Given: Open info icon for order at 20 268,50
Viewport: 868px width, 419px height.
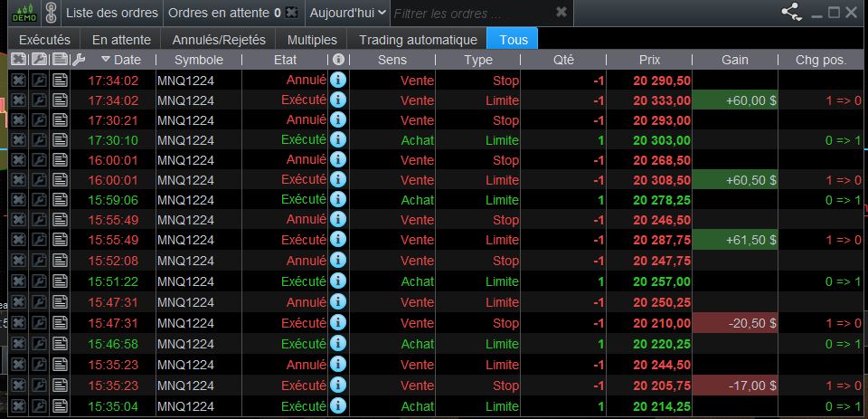Looking at the screenshot, I should pos(338,159).
